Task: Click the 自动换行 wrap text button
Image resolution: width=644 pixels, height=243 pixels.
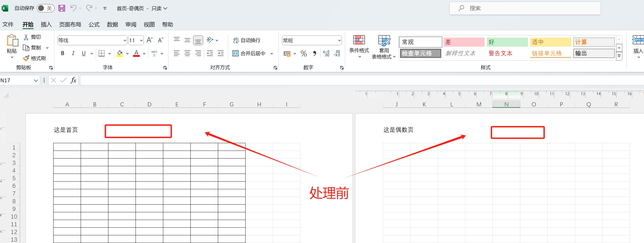Action: click(x=247, y=40)
